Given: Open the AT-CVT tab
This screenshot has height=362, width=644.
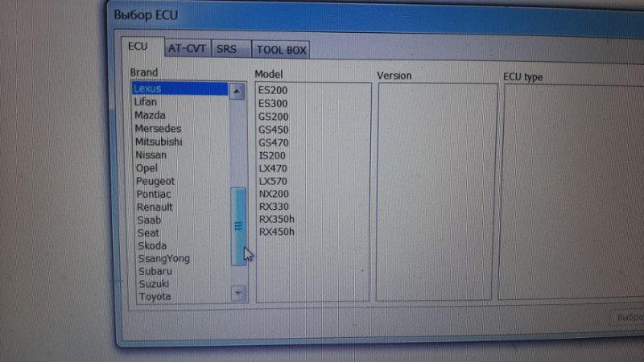Looking at the screenshot, I should (x=188, y=49).
